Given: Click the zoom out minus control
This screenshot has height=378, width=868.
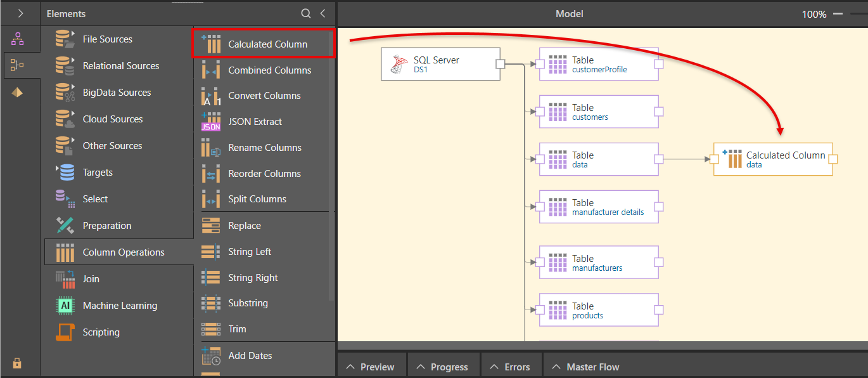Looking at the screenshot, I should click(838, 13).
